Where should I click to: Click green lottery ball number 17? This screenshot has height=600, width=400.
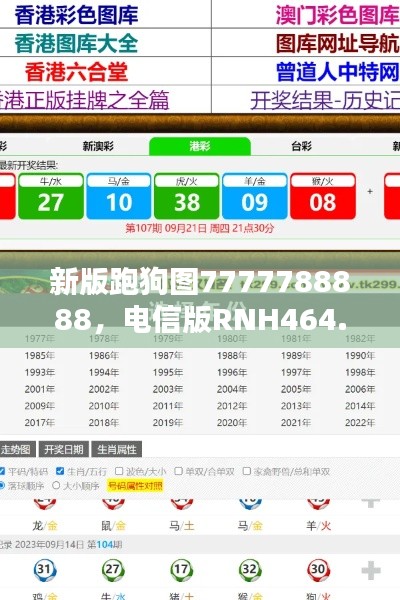[181, 570]
